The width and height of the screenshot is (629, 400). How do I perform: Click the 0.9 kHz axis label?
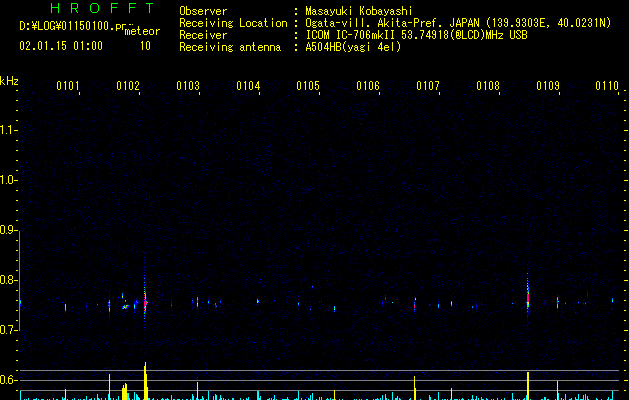[x=7, y=230]
